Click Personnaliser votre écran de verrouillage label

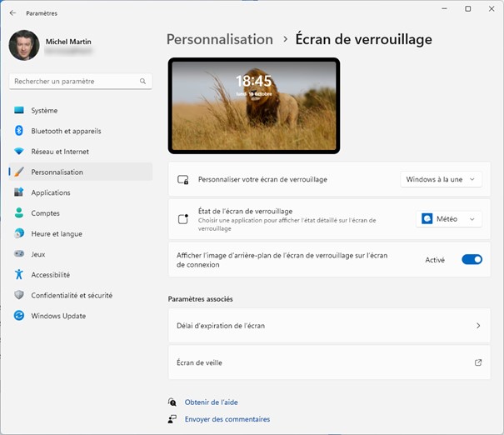(262, 179)
